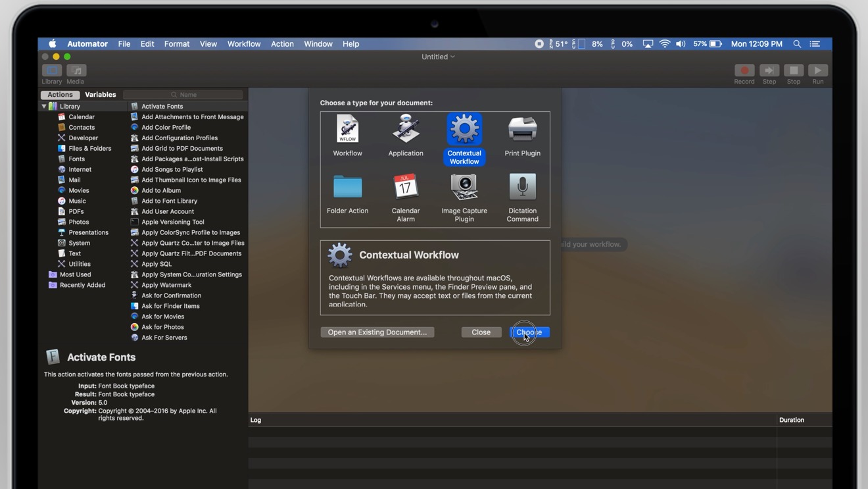Select the Ask for Confirmation action

172,296
